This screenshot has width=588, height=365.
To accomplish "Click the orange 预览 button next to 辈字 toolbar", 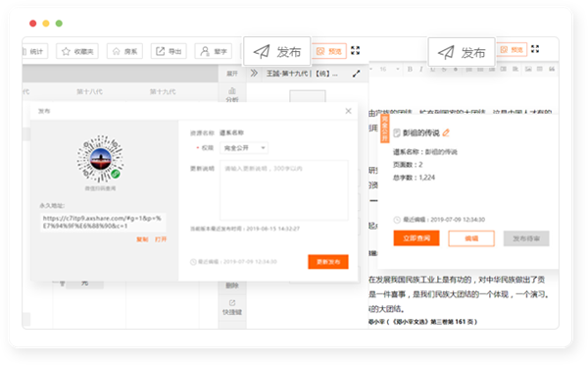I will 329,51.
